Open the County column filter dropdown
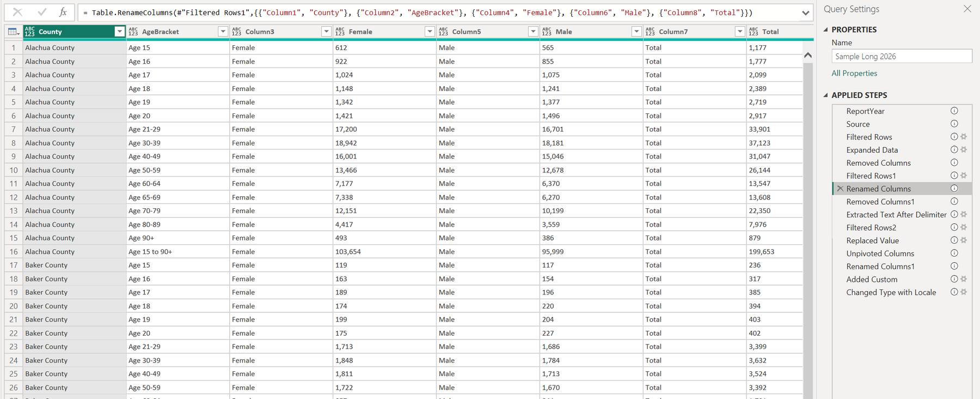Image resolution: width=980 pixels, height=399 pixels. coord(120,32)
